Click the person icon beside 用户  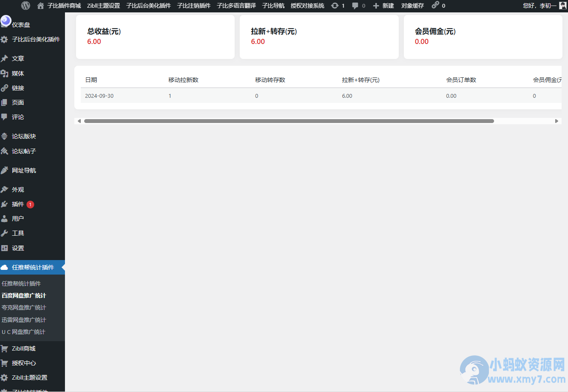tap(4, 219)
